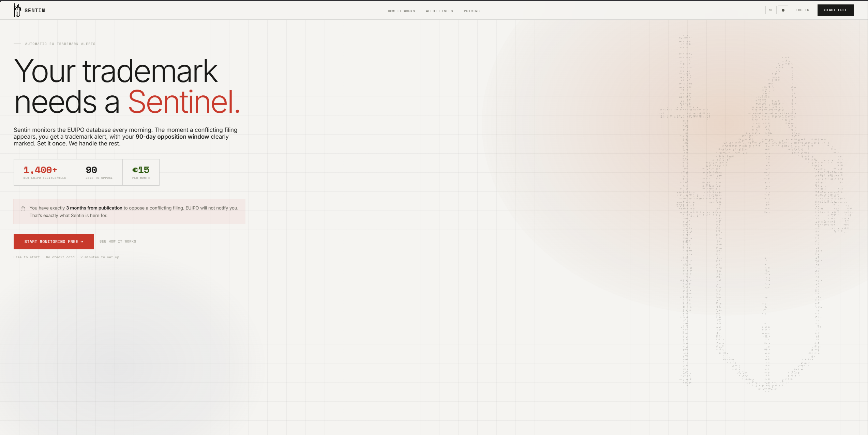Click the SENTIN brand name
868x435 pixels.
pyautogui.click(x=35, y=11)
